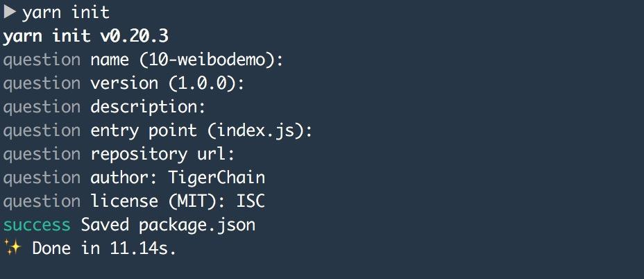Click the prompt arrow before yarn init

tap(10, 12)
